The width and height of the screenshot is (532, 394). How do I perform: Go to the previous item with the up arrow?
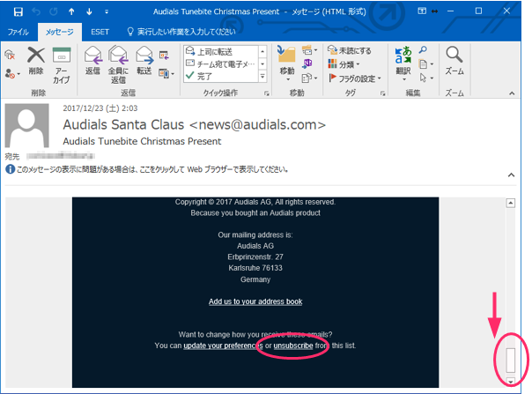[71, 11]
